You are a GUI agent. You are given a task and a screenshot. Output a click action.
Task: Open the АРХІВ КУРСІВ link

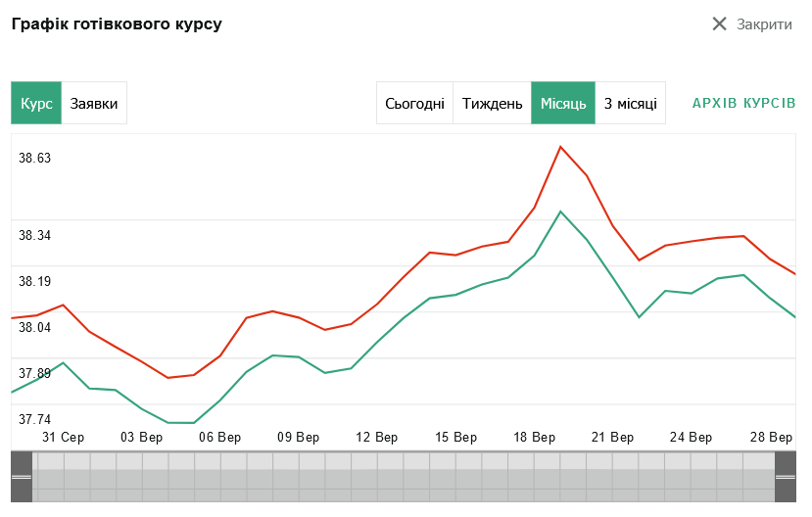[743, 103]
